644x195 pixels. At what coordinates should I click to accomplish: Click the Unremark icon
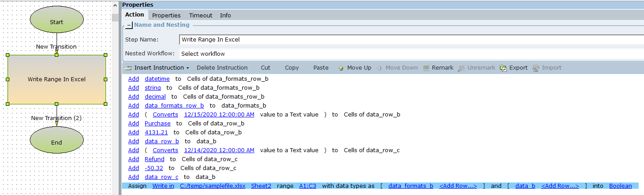[x=461, y=68]
